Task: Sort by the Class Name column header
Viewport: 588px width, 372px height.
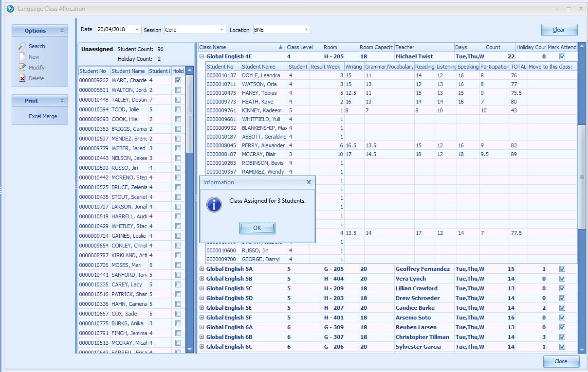Action: [x=239, y=47]
